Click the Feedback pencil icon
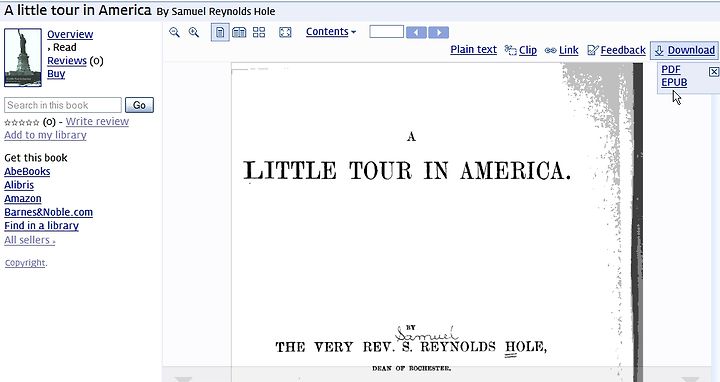Screen dimensions: 720x382 (x=593, y=50)
